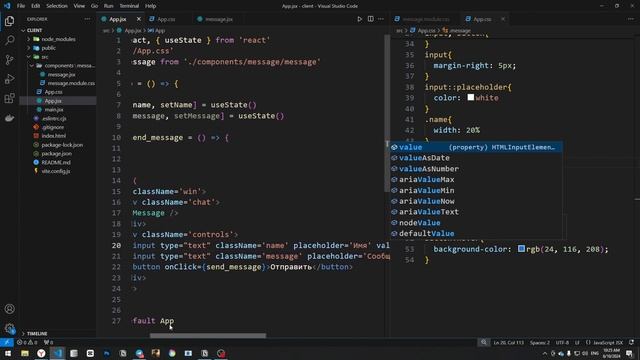
Task: Close the App.jsx editor tab
Action: 139,19
